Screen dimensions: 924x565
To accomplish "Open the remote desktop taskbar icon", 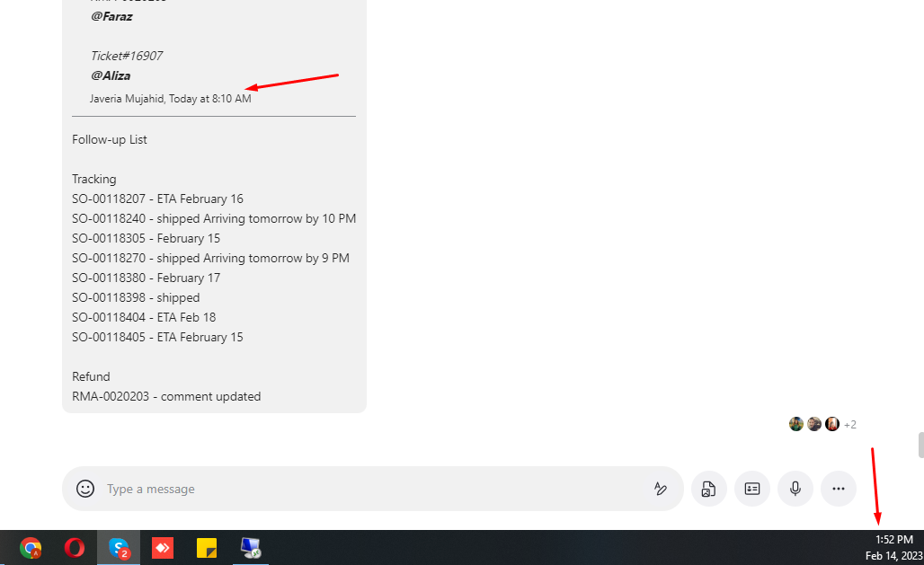I will point(251,548).
